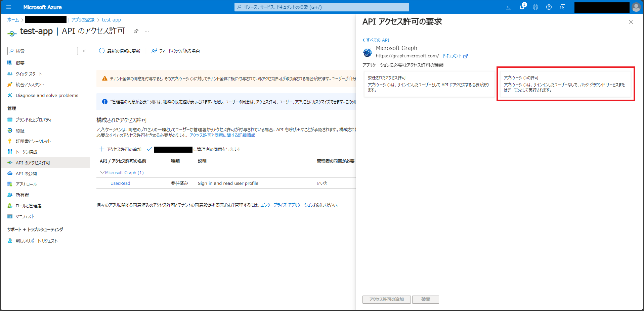
Task: Click 最新の情報に更新 refresh button
Action: pos(120,51)
